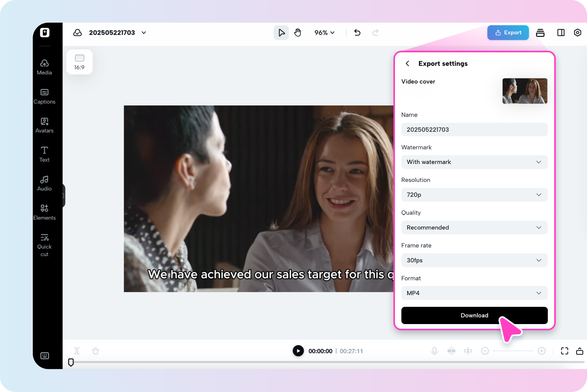The height and width of the screenshot is (392, 587).
Task: Open the Audio panel
Action: [x=44, y=183]
